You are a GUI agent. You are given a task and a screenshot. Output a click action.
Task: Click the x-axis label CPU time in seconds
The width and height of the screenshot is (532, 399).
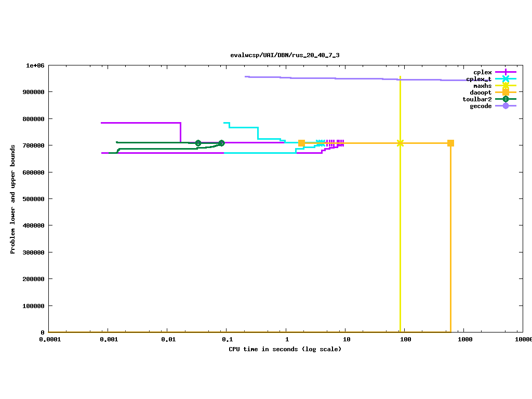pyautogui.click(x=285, y=349)
